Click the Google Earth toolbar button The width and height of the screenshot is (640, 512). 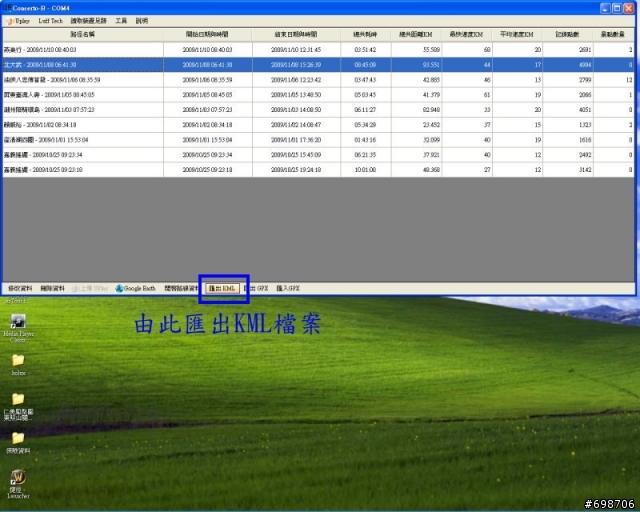click(x=136, y=288)
